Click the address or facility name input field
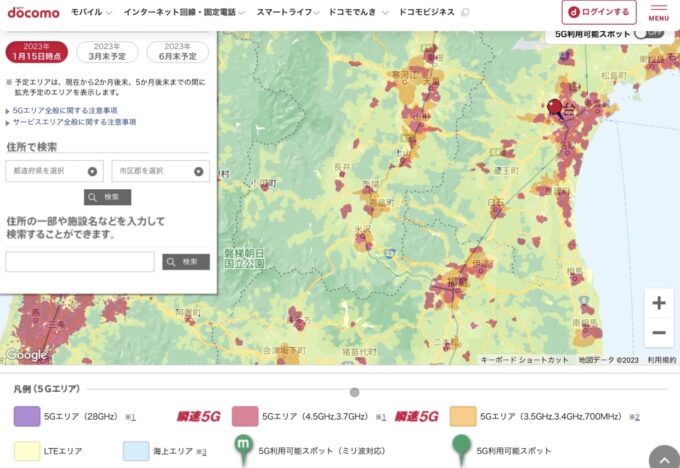680x468 pixels. point(80,262)
